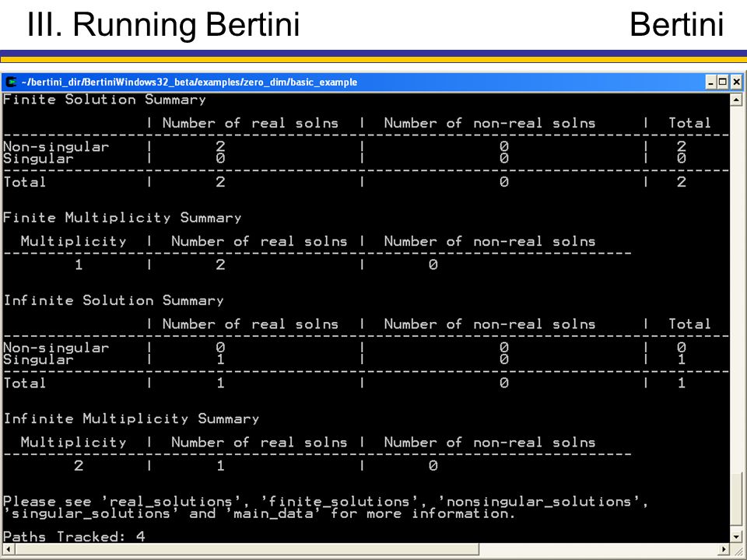Click the 'main_data' file name
747x560 pixels.
tap(273, 513)
